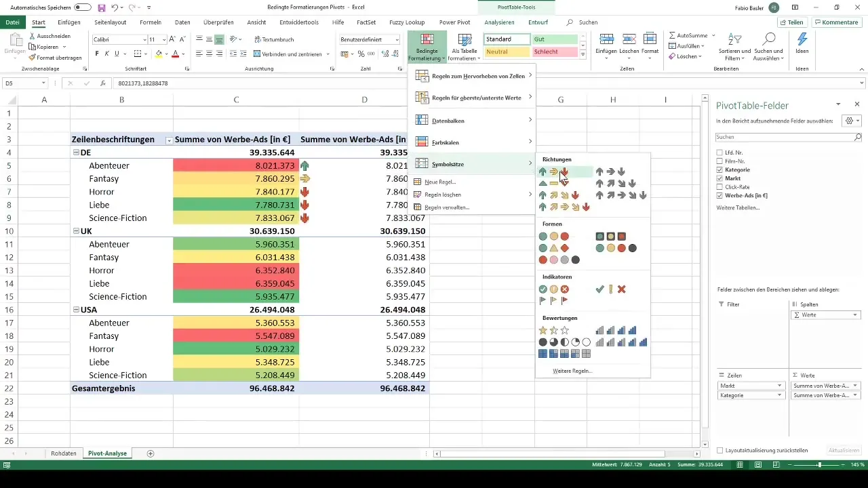Open Markt field dropdown in Zeilen area
The width and height of the screenshot is (868, 488).
click(779, 386)
